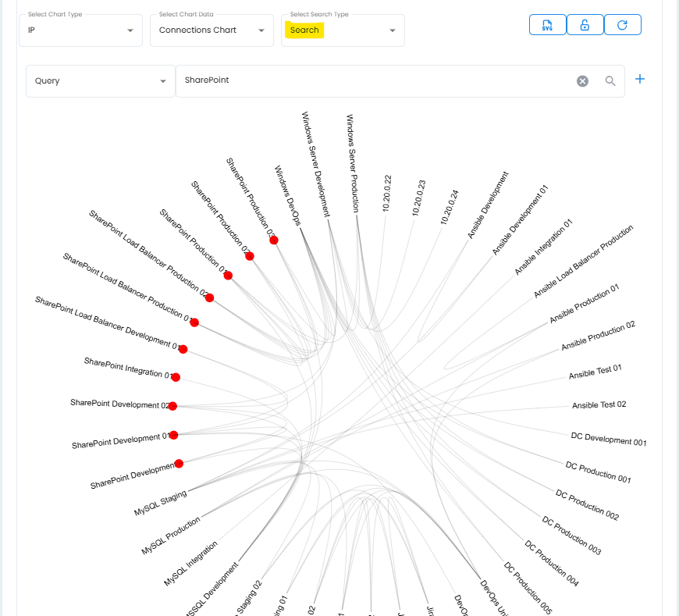
Task: Click the red dot on SharePoint Development 02
Action: tap(173, 405)
